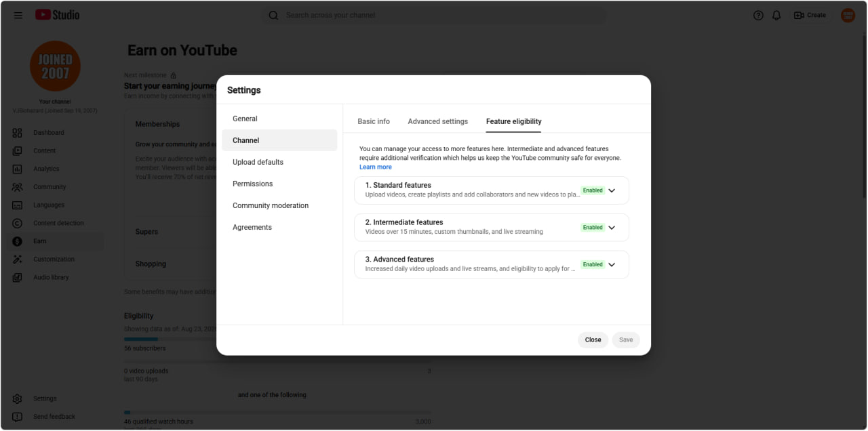This screenshot has width=868, height=431.
Task: Click the Analytics label in sidebar
Action: pos(46,169)
